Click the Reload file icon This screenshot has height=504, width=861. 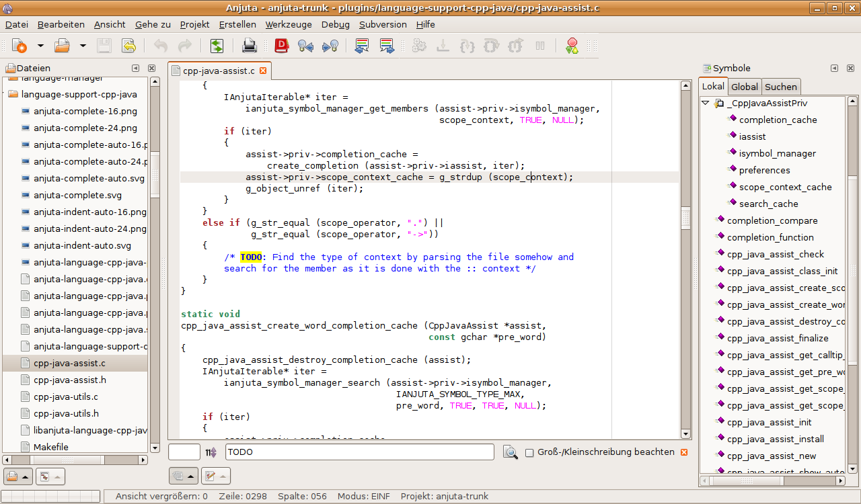[128, 46]
